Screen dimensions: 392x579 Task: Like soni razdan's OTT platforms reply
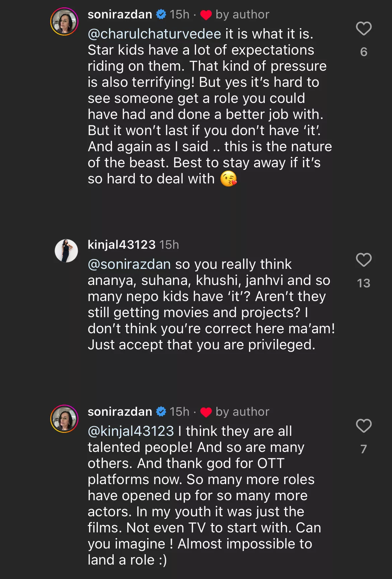point(364,426)
